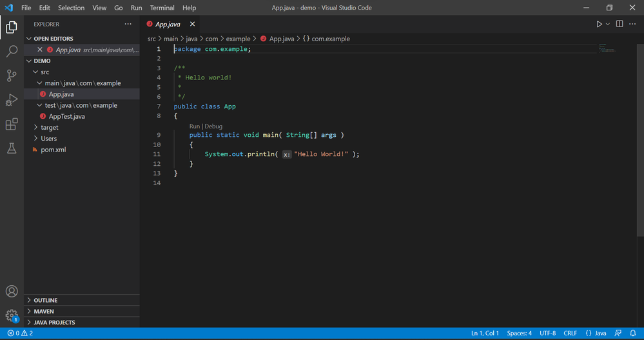Split the editor to the right

[620, 24]
